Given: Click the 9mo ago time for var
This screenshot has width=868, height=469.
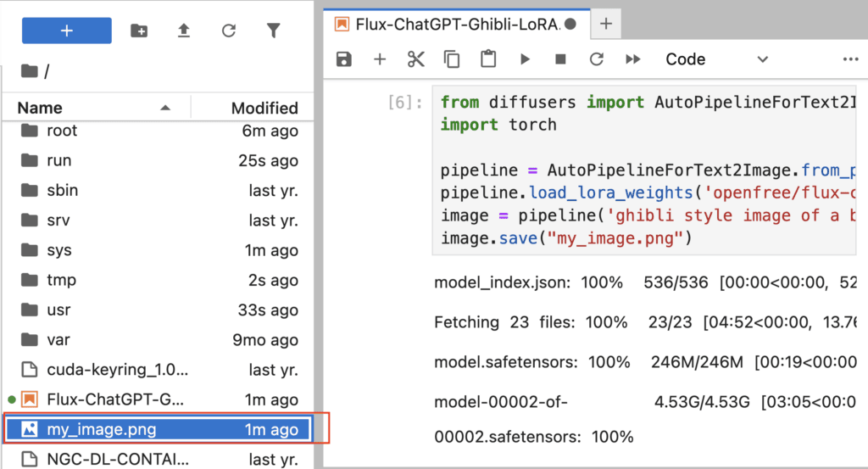Looking at the screenshot, I should point(265,340).
